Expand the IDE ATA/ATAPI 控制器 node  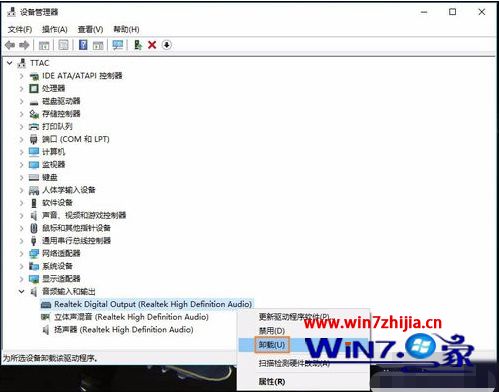(21, 76)
